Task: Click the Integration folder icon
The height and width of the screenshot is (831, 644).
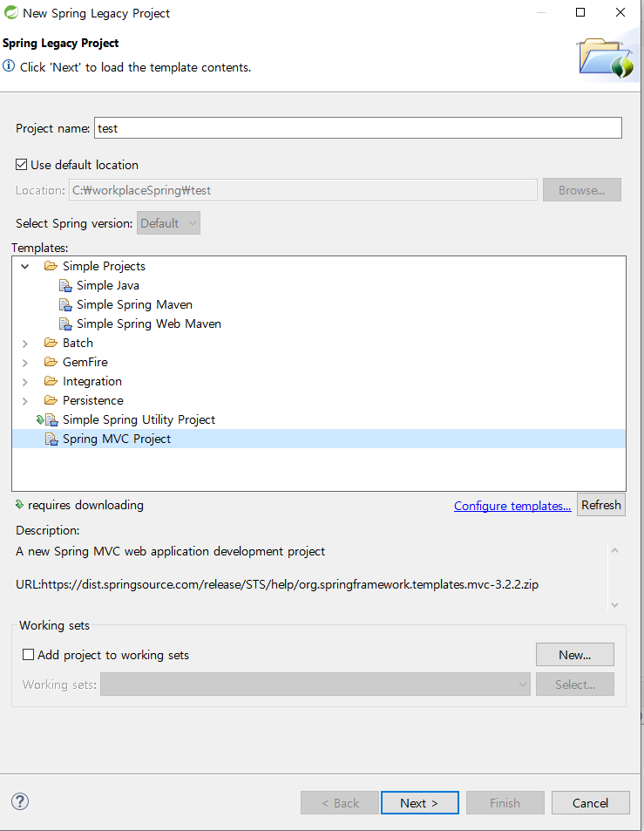Action: [51, 381]
